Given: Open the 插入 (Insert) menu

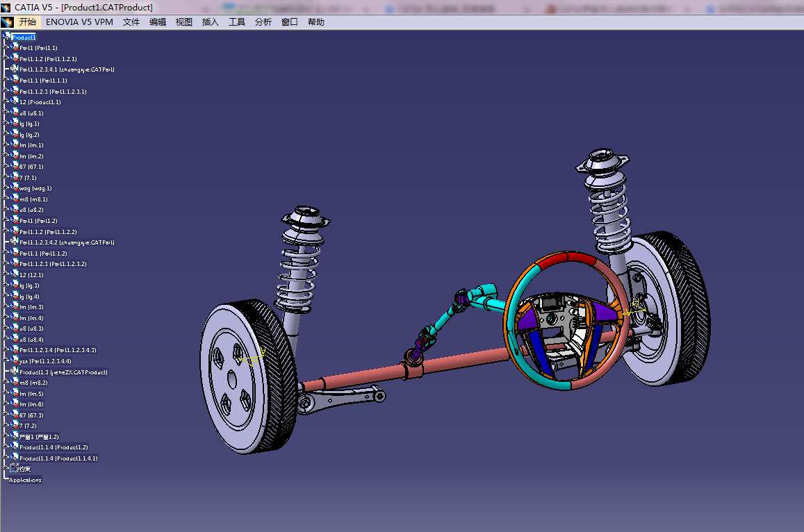Looking at the screenshot, I should coord(211,22).
